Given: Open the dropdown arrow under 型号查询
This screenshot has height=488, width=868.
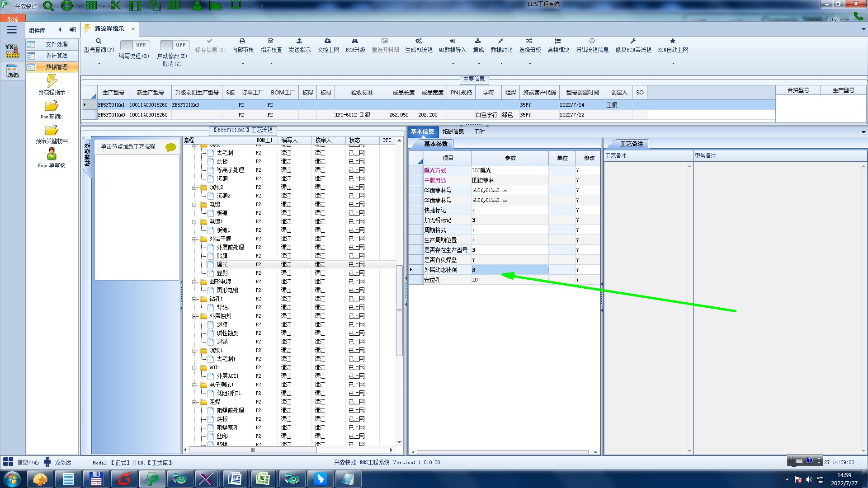Looking at the screenshot, I should pyautogui.click(x=99, y=64).
